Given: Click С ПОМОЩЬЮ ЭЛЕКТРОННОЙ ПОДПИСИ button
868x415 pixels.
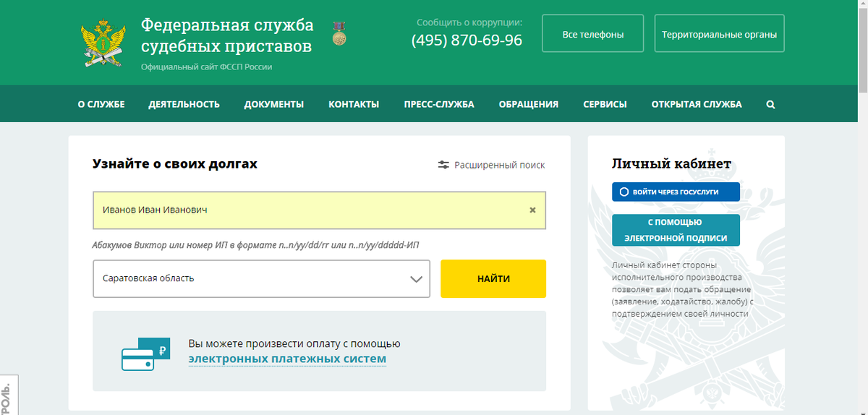Looking at the screenshot, I should point(676,230).
